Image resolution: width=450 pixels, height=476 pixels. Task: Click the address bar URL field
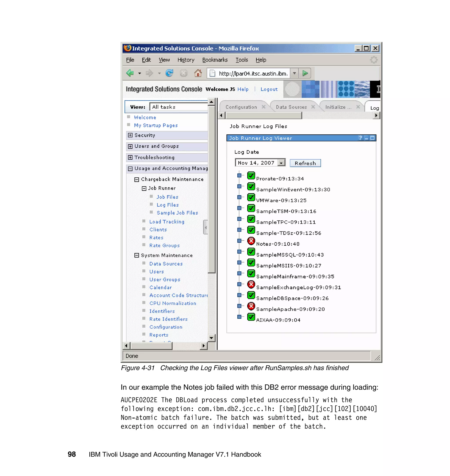249,73
